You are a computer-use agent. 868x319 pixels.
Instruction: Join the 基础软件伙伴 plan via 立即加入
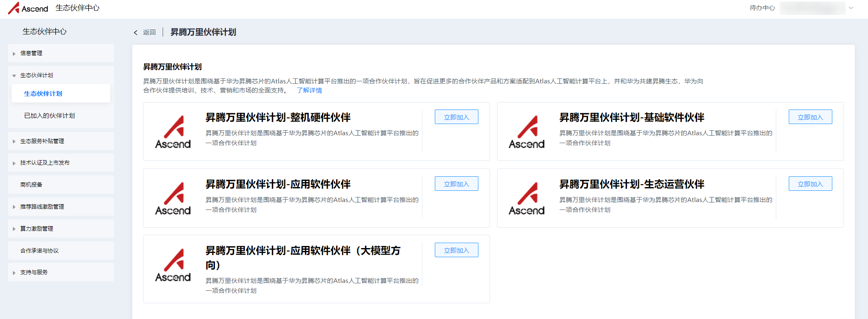pyautogui.click(x=810, y=117)
